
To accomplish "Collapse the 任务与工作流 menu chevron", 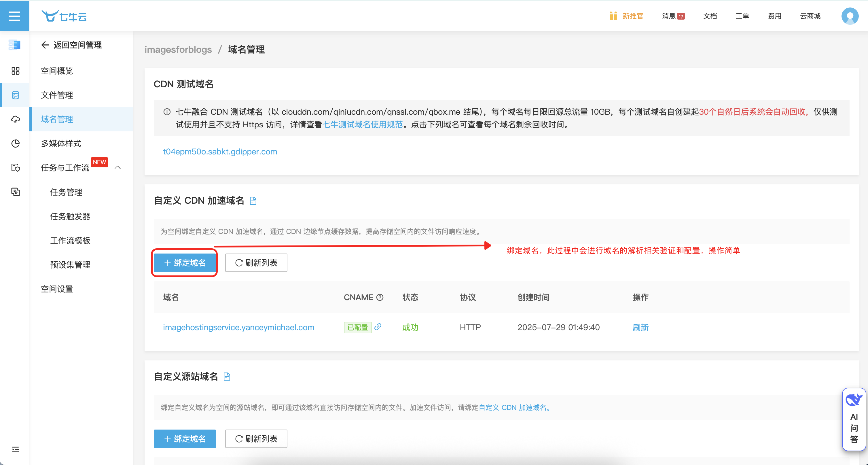I will tap(117, 168).
